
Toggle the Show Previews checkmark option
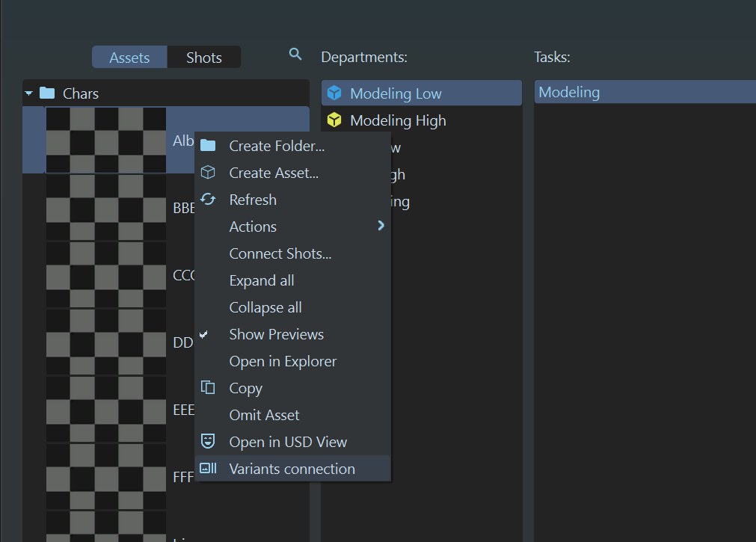(x=276, y=334)
